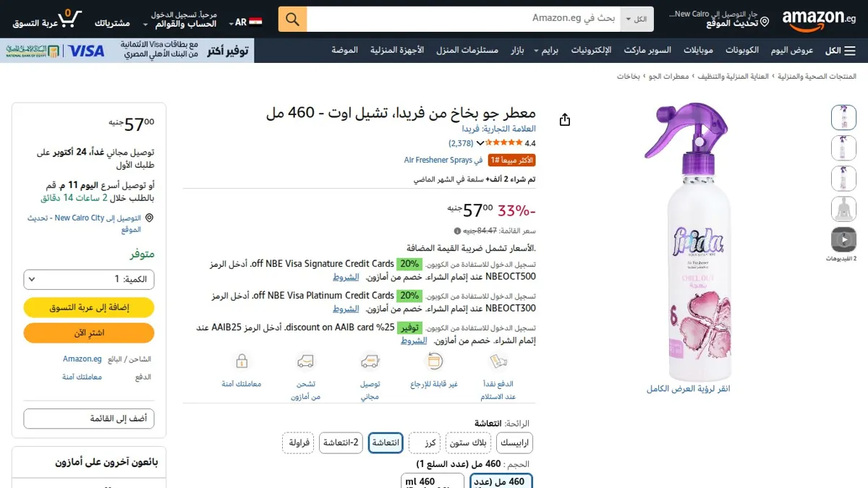Select the بلاك ستون scent option

pos(468,442)
